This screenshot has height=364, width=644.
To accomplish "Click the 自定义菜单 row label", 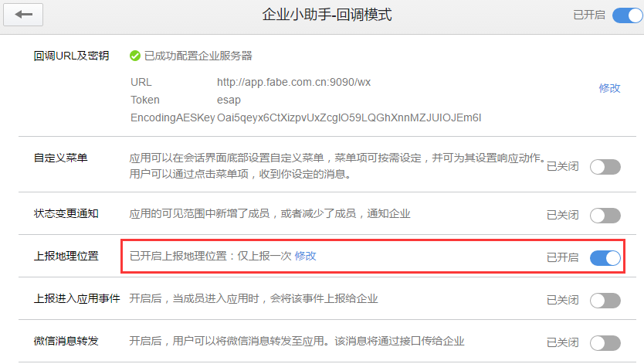I will [61, 158].
